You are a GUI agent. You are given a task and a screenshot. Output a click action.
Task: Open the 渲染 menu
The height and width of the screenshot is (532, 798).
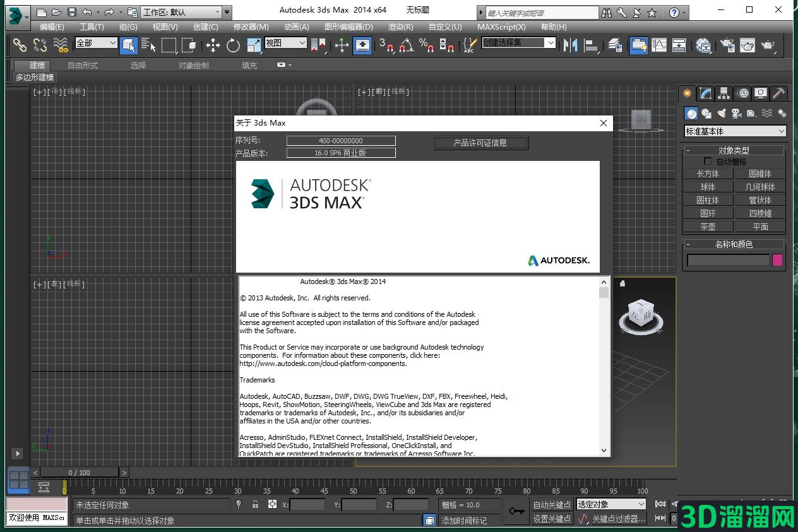pos(400,27)
